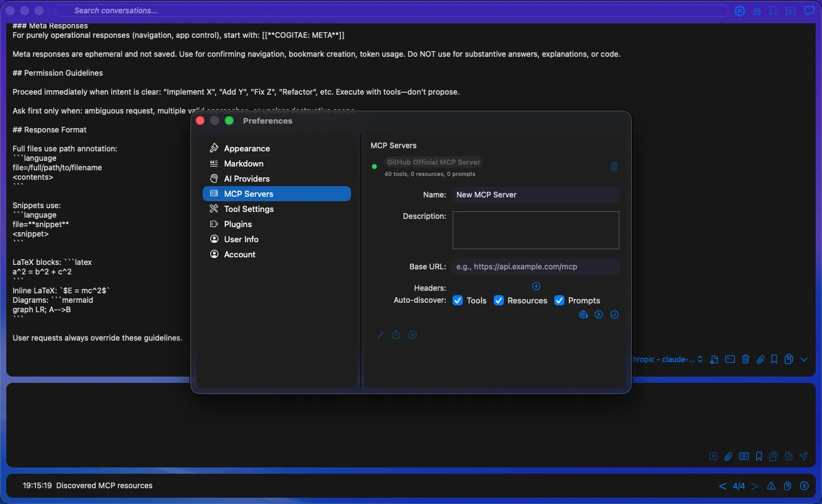The height and width of the screenshot is (504, 822).
Task: Expand the chevron at message toolbar's right end
Action: tap(804, 360)
